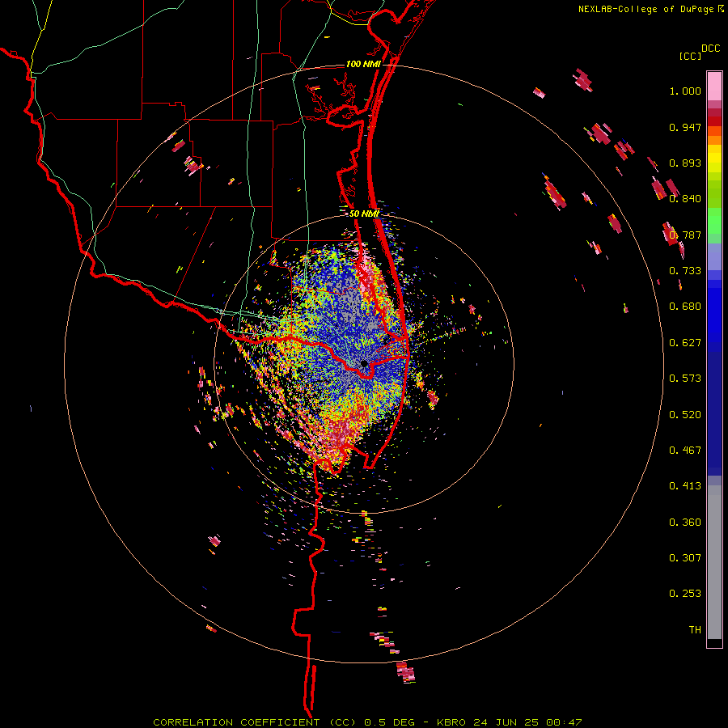The height and width of the screenshot is (728, 728).
Task: Click the 0.787 color scale value
Action: 685,235
